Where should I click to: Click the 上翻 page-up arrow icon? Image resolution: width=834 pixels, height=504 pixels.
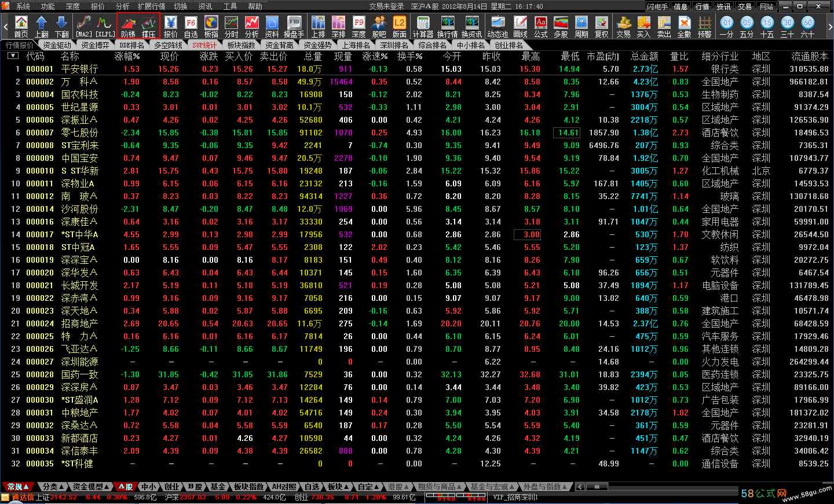pos(42,27)
